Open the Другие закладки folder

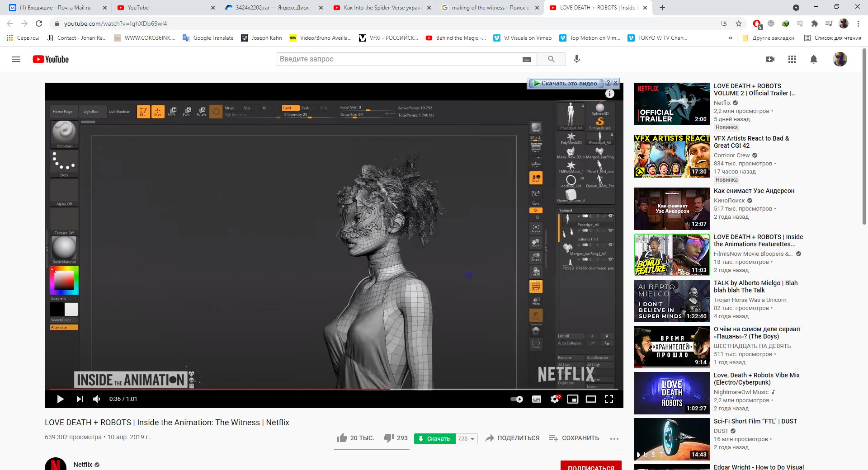coord(769,38)
